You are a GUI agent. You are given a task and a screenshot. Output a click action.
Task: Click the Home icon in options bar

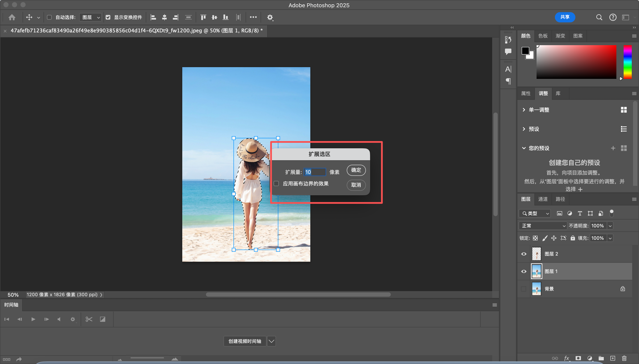point(12,17)
